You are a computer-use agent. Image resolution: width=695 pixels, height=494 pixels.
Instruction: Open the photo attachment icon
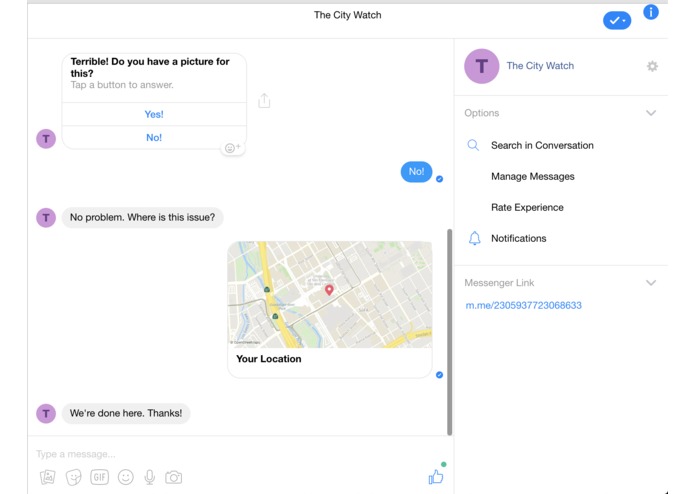tap(48, 477)
